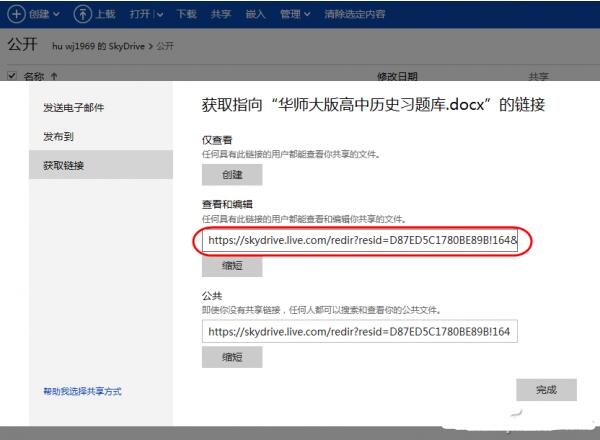The height and width of the screenshot is (440, 600).
Task: Click 缩短 button under 查看和编辑 link
Action: (232, 266)
